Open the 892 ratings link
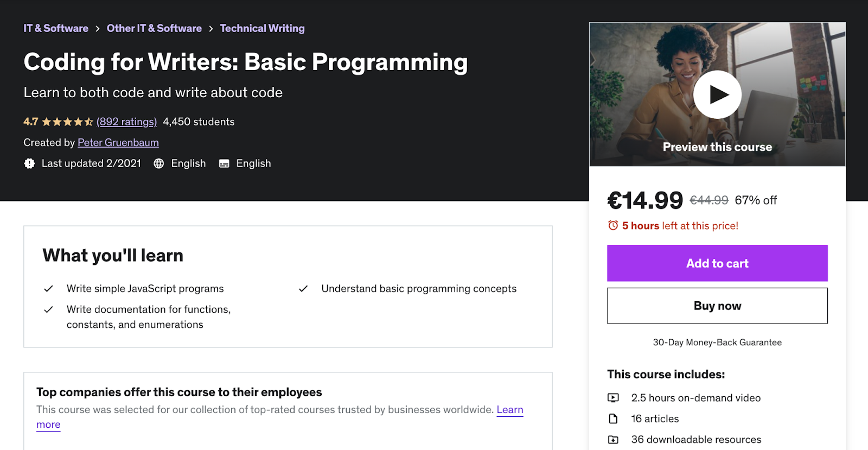 click(x=126, y=122)
